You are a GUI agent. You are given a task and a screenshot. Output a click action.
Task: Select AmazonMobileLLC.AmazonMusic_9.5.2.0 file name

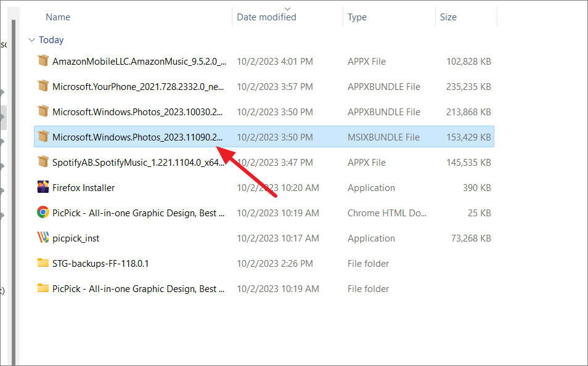click(139, 62)
